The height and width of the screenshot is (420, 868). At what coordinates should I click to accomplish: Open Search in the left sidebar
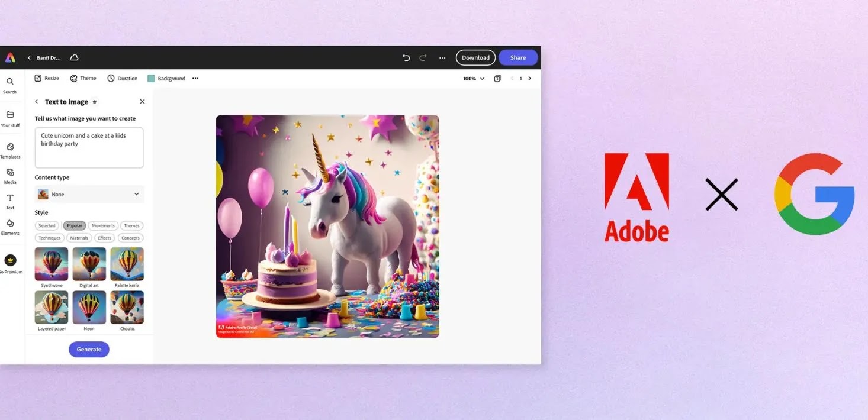[10, 85]
